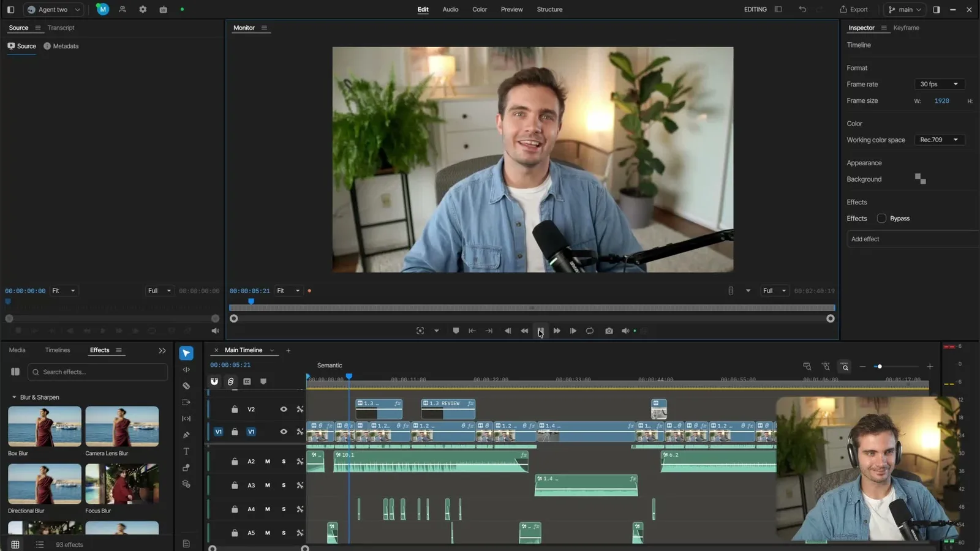Screen dimensions: 980x551
Task: Open Working color space Rec.709 dropdown
Action: (940, 140)
